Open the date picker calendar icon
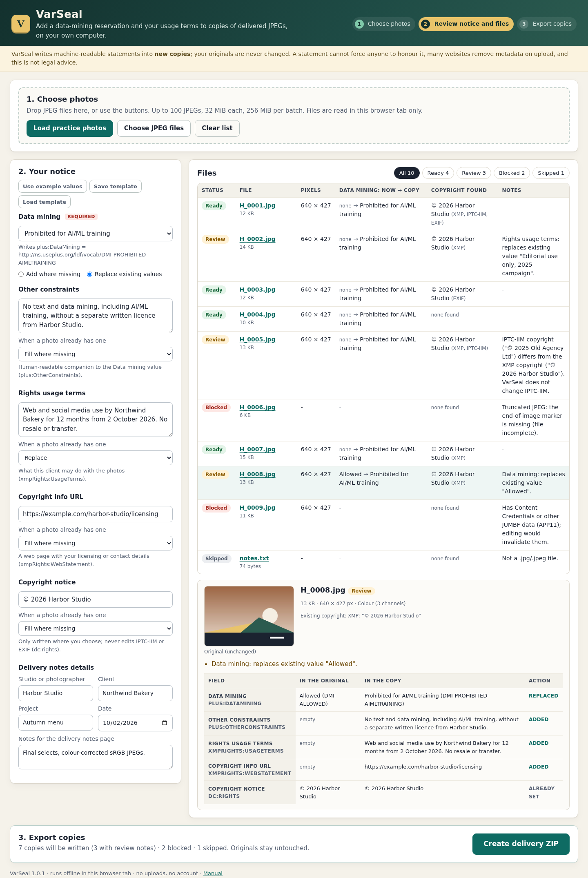Viewport: 588px width, 878px height. [x=165, y=723]
